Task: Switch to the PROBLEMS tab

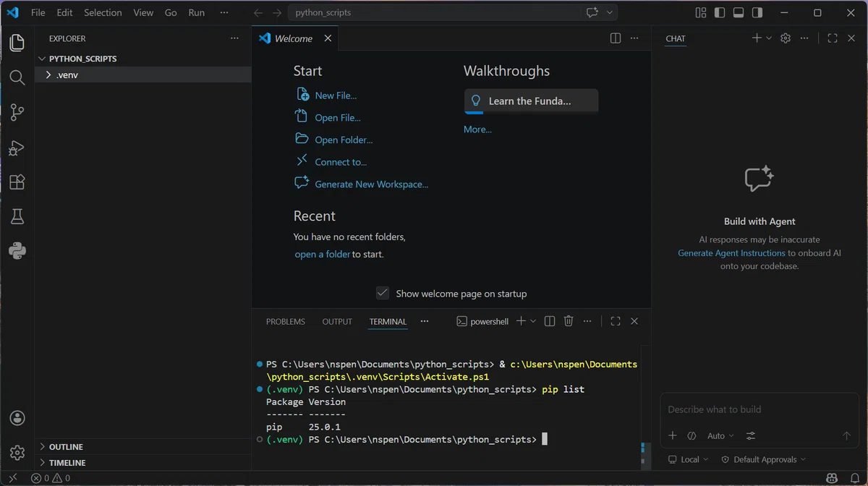Action: click(286, 321)
